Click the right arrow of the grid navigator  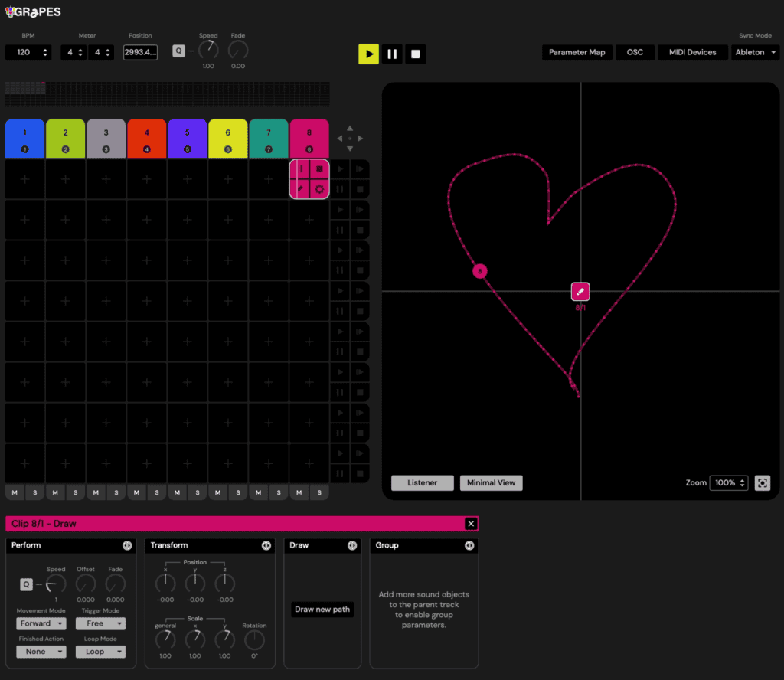tap(360, 139)
